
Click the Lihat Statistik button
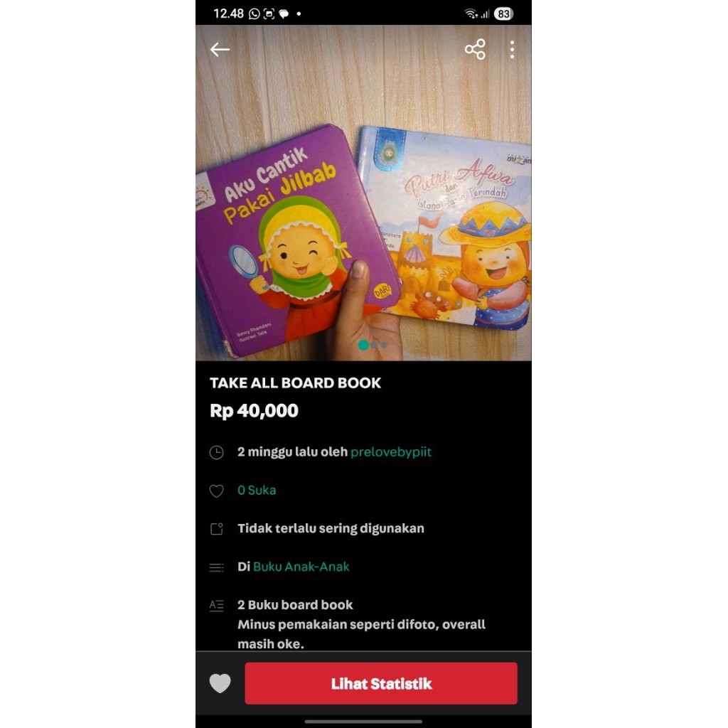381,683
